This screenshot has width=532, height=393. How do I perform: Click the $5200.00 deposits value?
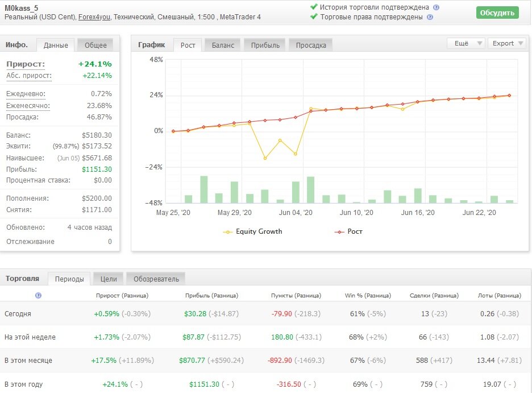(97, 198)
